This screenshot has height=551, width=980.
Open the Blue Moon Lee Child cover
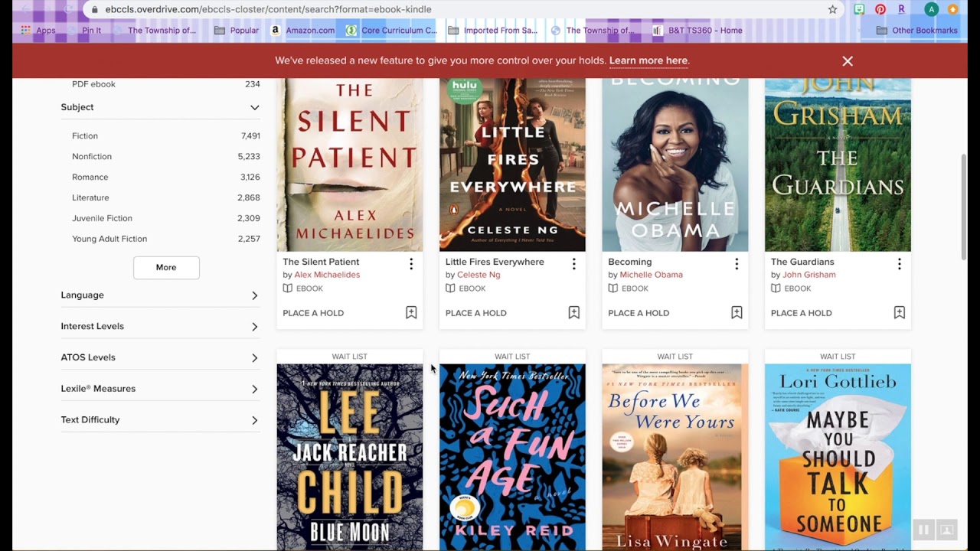(x=349, y=457)
